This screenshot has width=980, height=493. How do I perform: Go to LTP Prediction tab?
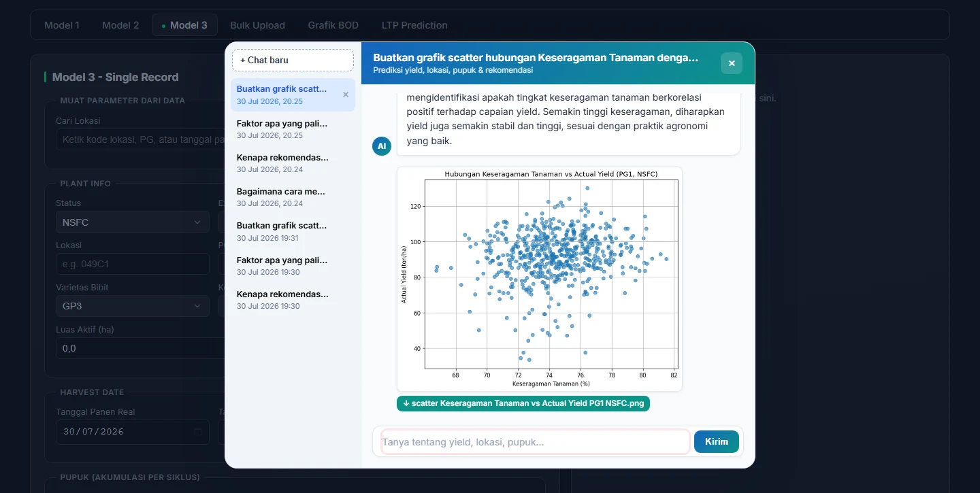414,25
